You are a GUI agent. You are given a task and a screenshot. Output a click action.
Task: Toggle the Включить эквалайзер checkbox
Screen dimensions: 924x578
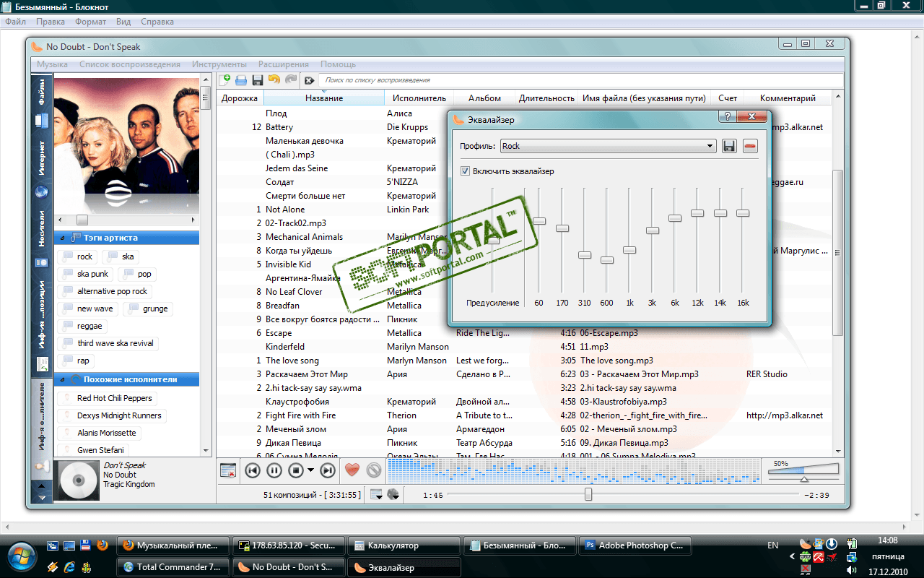pyautogui.click(x=466, y=171)
